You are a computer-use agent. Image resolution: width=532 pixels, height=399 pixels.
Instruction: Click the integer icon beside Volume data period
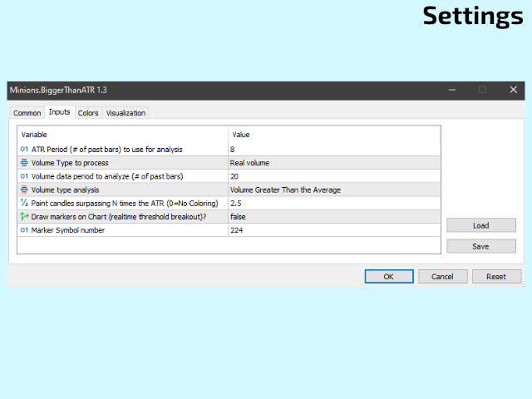tap(24, 176)
